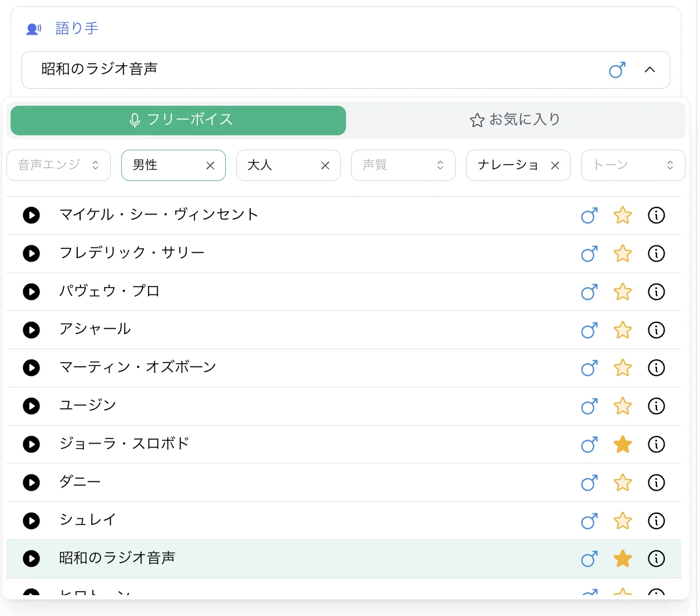This screenshot has height=616, width=700.
Task: Switch to the フリーボイス tab
Action: coord(178,120)
